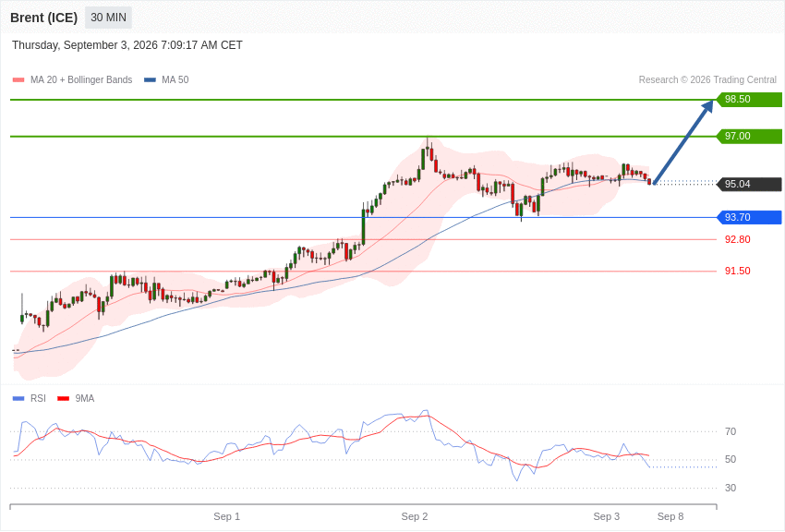The height and width of the screenshot is (532, 785).
Task: Click the 91.50 support level label
Action: coord(738,271)
